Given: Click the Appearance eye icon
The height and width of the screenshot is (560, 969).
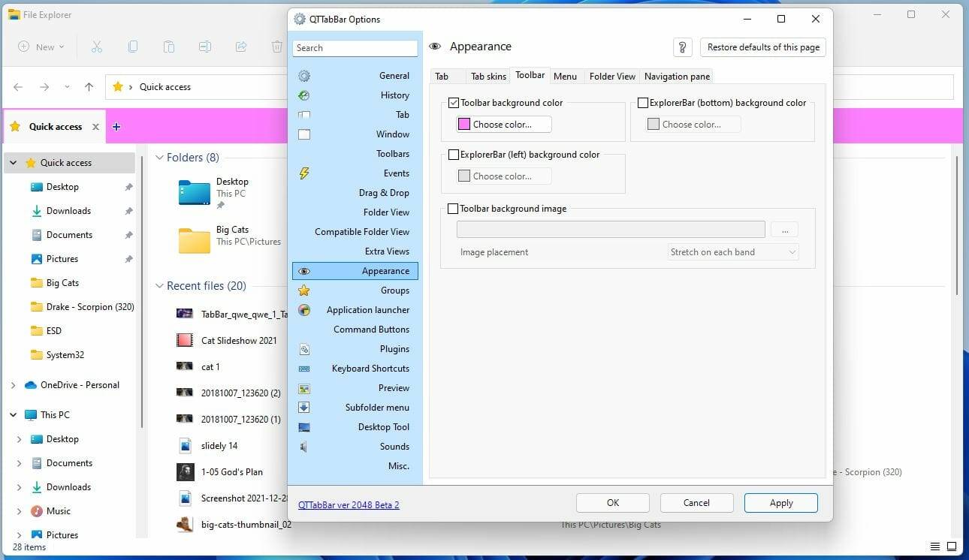Looking at the screenshot, I should [x=304, y=270].
